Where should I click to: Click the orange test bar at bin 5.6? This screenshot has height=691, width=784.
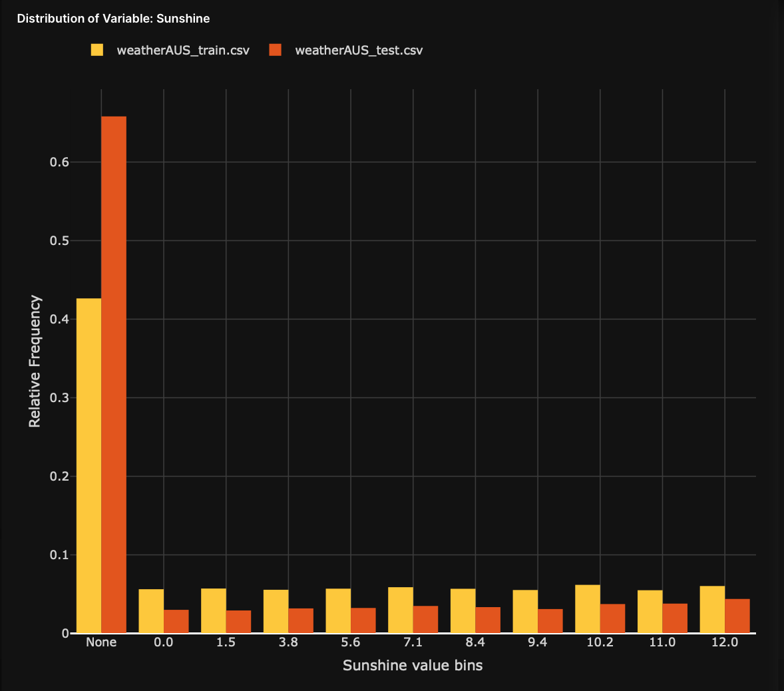click(x=363, y=620)
